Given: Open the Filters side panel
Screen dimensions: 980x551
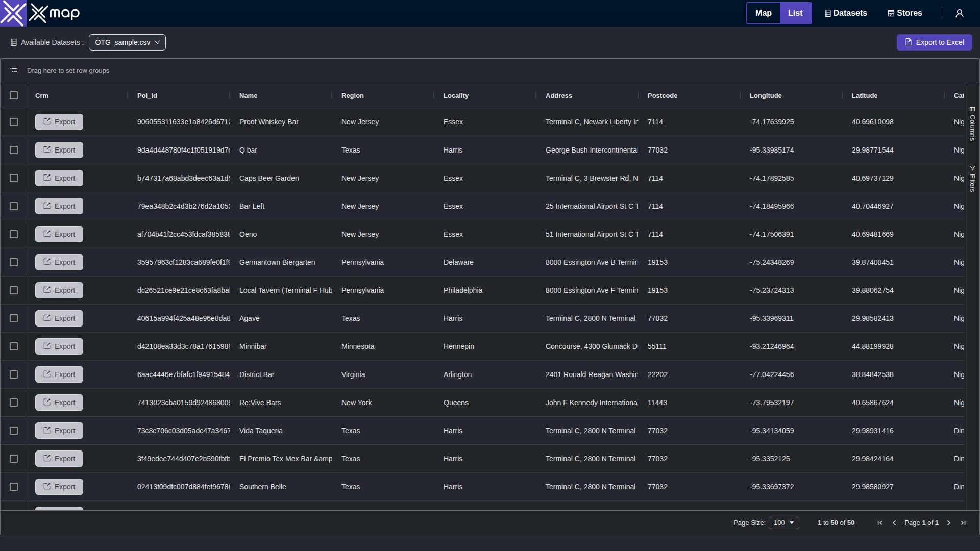Looking at the screenshot, I should [x=972, y=179].
